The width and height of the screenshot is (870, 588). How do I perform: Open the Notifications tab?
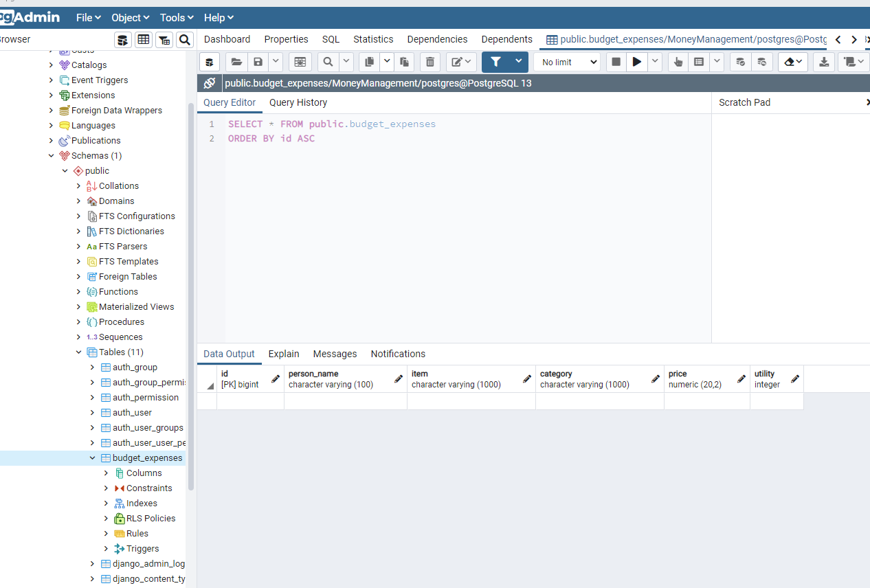pyautogui.click(x=398, y=354)
